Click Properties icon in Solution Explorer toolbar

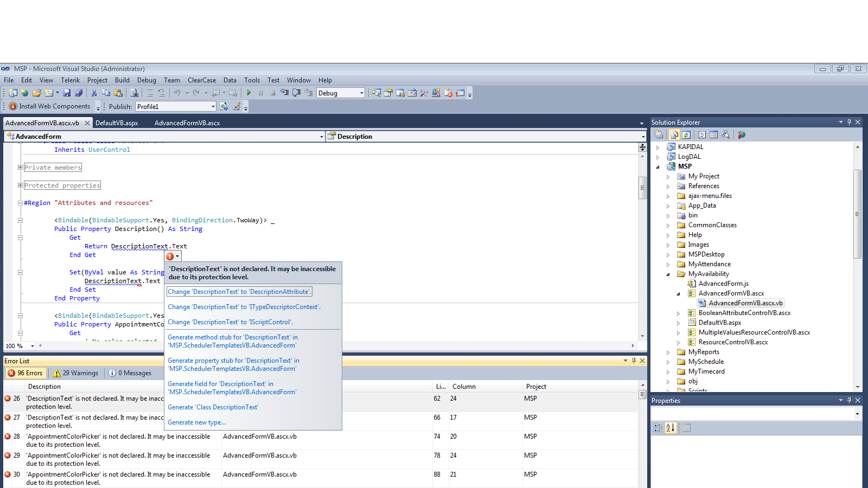(659, 135)
